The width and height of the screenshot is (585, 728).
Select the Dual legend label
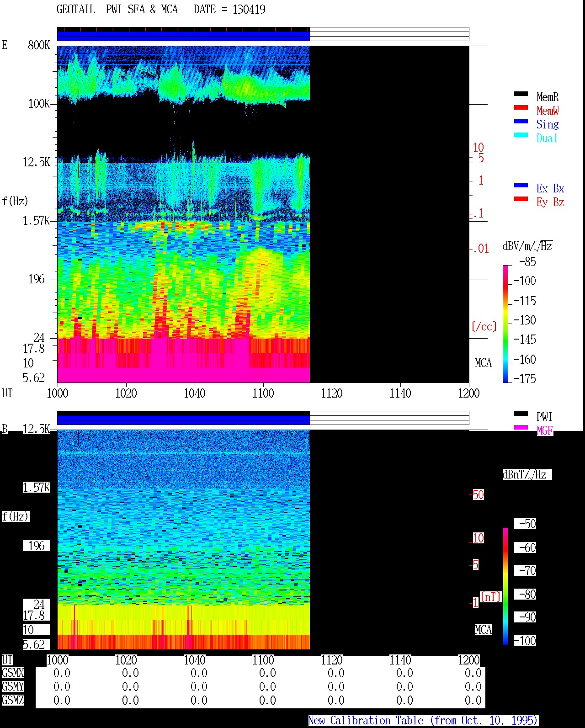point(548,138)
